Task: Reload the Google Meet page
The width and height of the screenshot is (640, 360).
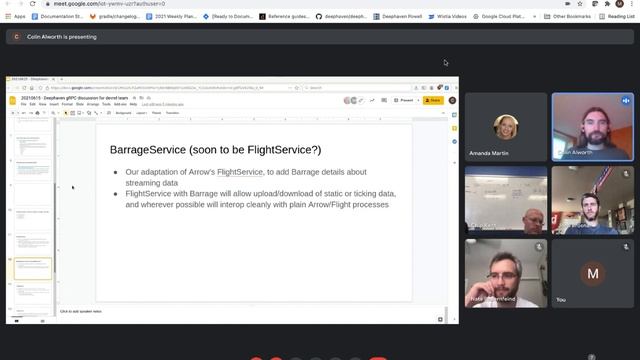Action: (33, 4)
